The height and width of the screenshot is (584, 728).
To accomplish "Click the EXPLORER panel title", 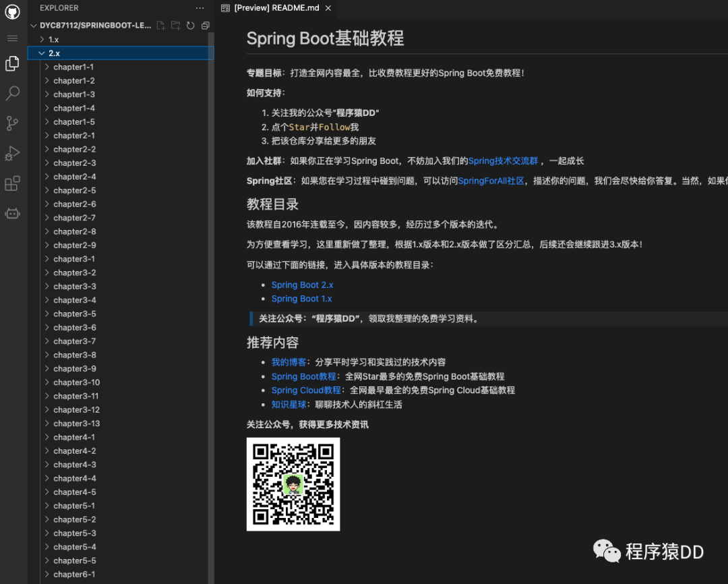I will coord(59,8).
